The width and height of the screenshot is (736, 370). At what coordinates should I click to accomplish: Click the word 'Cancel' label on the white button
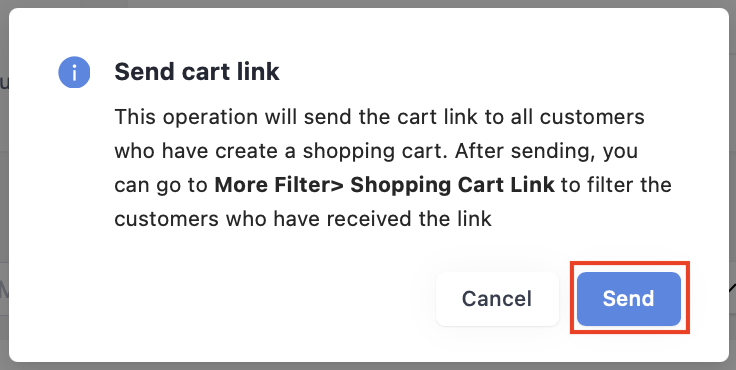pos(497,299)
